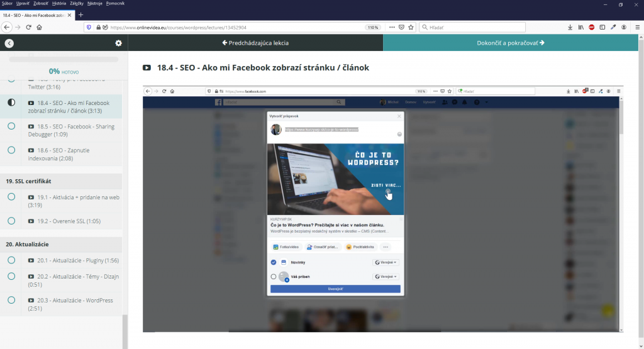Click Pocit/aktivita button in dialog
This screenshot has height=349, width=644.
pyautogui.click(x=360, y=247)
